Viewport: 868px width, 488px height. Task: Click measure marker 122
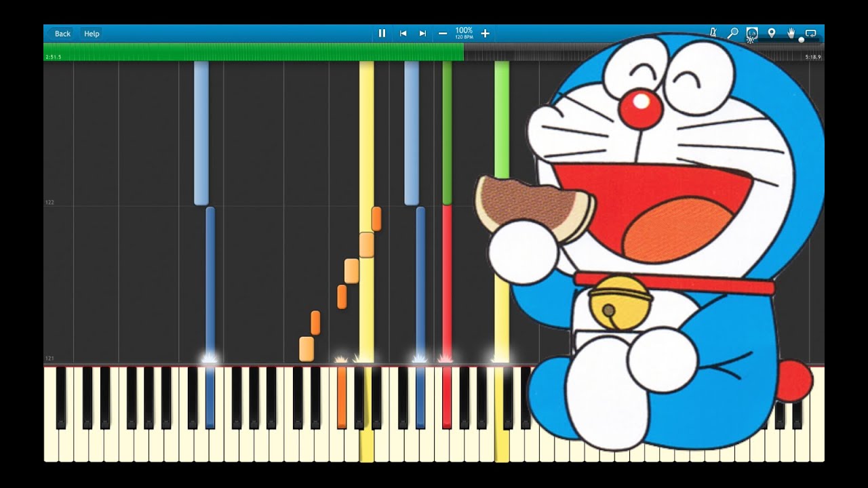coord(50,203)
